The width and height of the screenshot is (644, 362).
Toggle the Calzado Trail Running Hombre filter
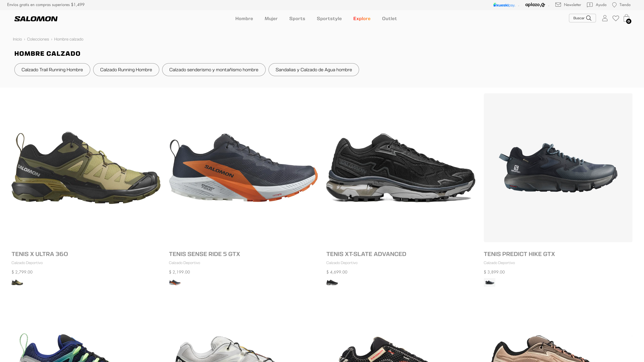(52, 70)
